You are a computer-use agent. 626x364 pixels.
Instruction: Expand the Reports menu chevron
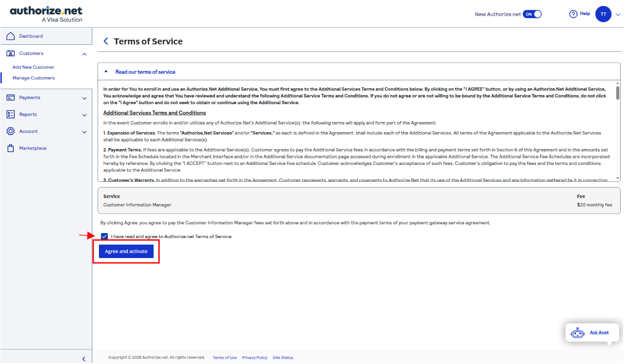84,115
